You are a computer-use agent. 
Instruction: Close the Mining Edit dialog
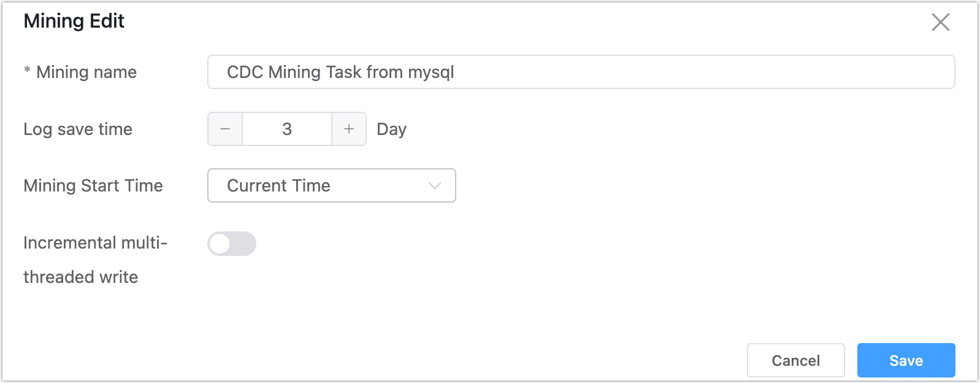click(x=940, y=22)
